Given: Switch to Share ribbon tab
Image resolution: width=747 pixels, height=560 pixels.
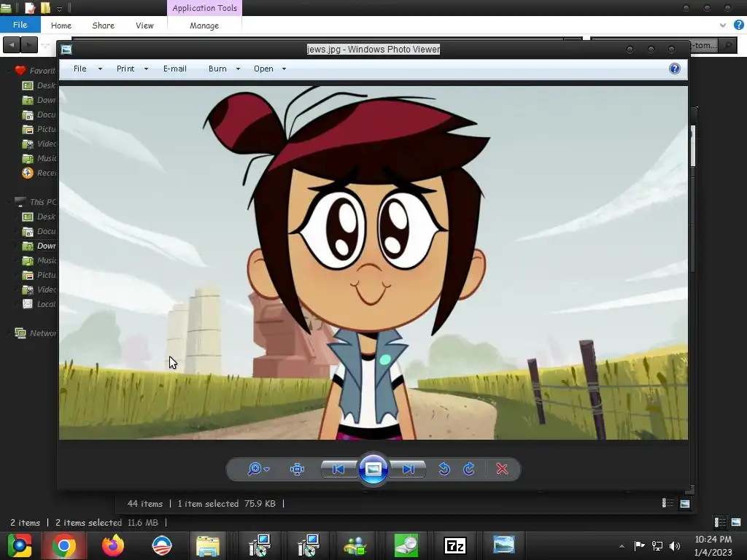Looking at the screenshot, I should (x=104, y=26).
